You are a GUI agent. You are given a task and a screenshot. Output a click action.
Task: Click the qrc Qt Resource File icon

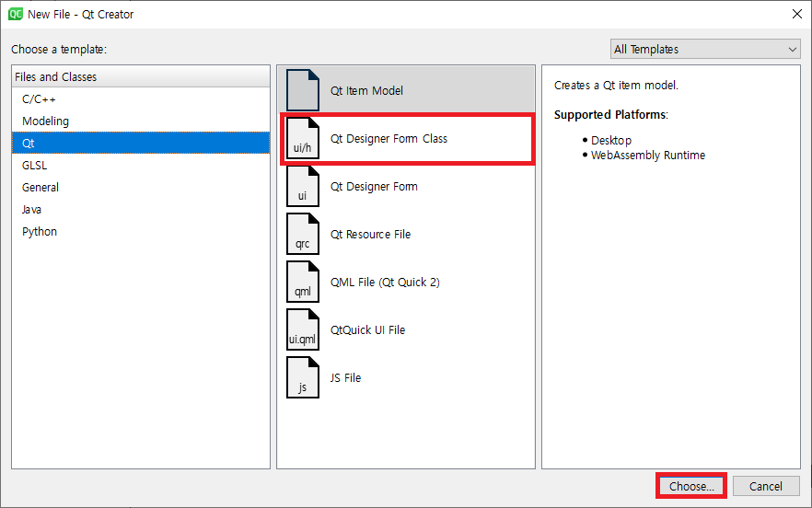pyautogui.click(x=303, y=234)
